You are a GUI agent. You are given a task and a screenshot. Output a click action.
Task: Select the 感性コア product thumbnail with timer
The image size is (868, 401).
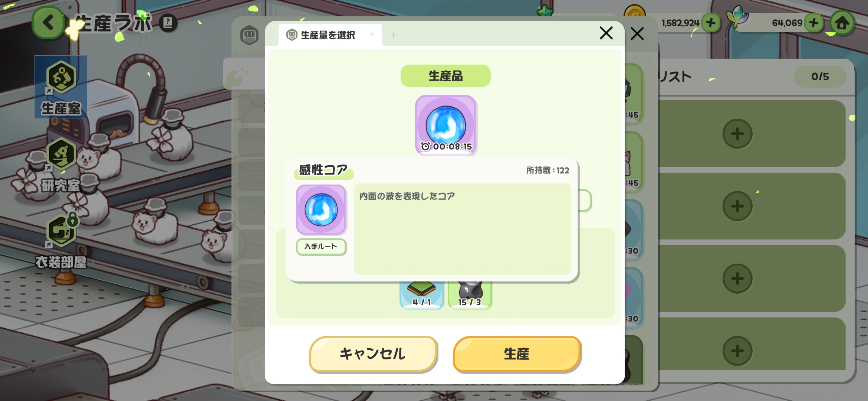(x=446, y=125)
